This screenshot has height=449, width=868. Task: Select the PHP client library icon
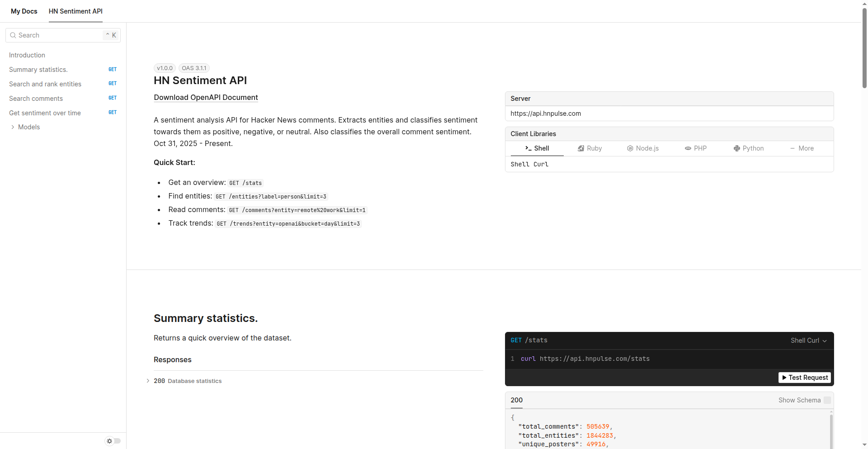click(688, 148)
